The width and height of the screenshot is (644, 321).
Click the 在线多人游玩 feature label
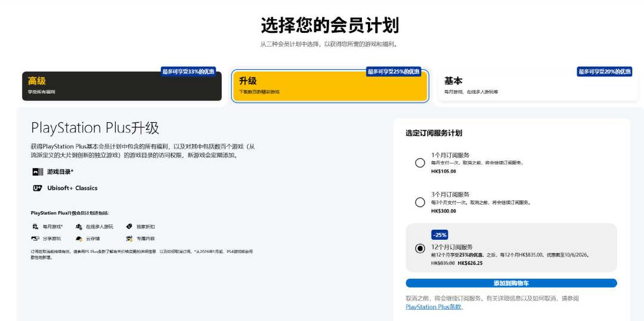click(100, 227)
